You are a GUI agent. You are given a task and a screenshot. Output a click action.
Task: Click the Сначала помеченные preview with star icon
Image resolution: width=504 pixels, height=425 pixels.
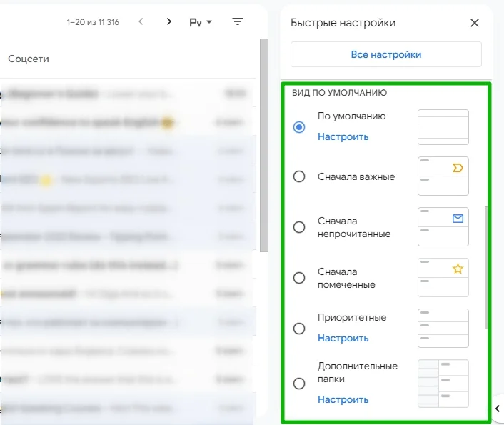(x=443, y=277)
